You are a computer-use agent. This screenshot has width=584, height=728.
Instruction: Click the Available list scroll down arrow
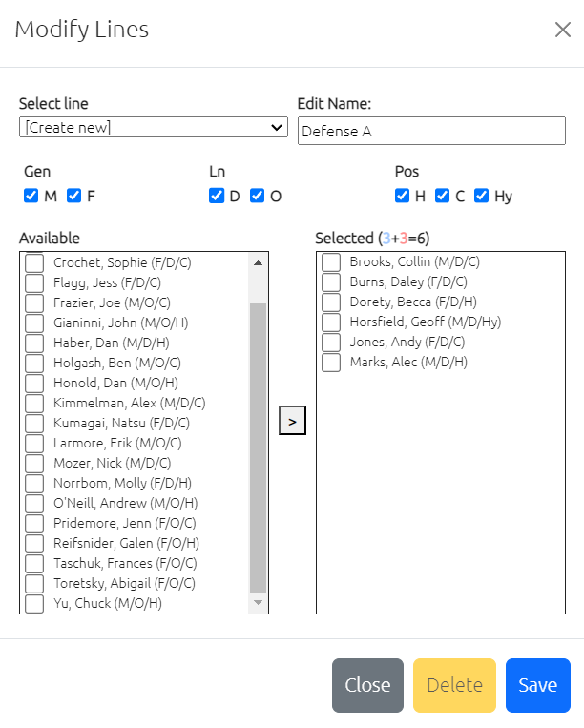coord(258,603)
